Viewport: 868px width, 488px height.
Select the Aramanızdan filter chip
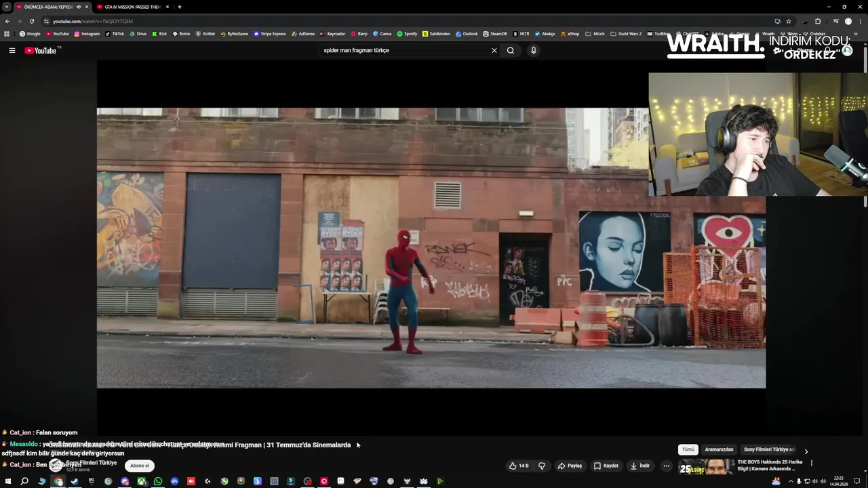(x=719, y=449)
